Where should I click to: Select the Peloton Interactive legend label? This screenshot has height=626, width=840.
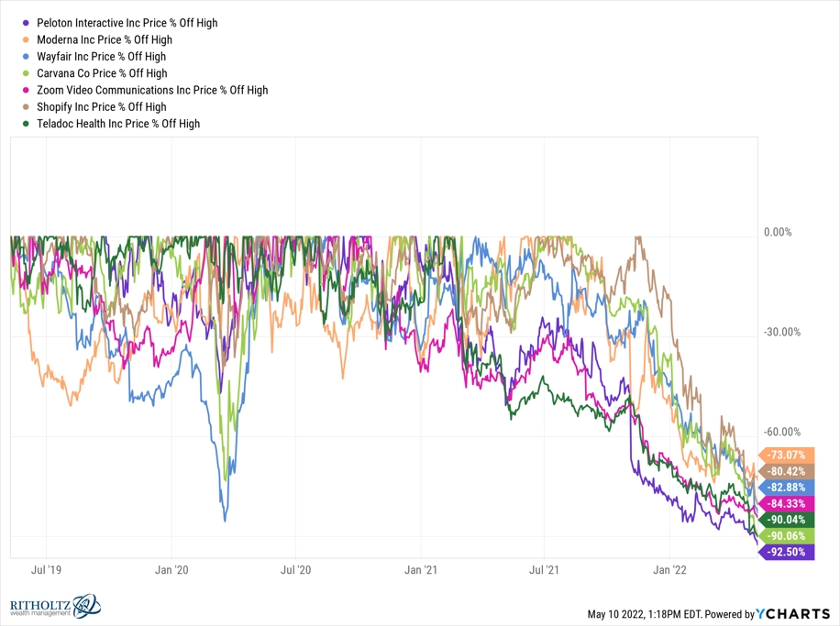[x=127, y=23]
